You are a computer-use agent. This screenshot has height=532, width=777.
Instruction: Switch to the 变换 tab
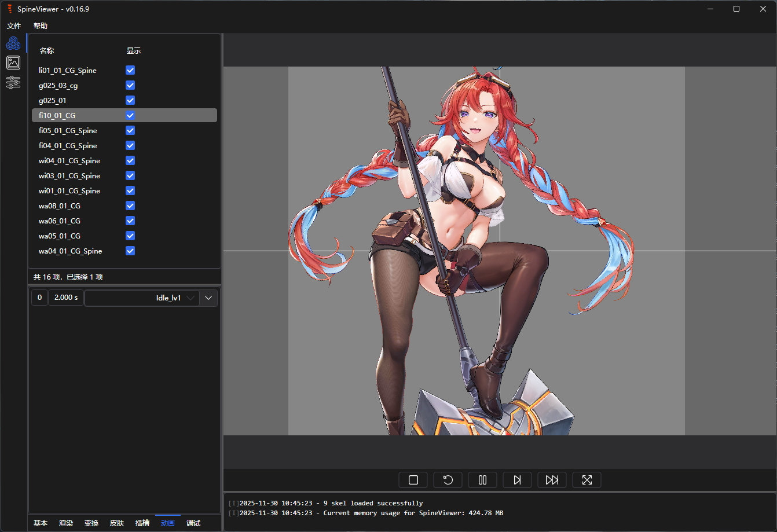91,523
